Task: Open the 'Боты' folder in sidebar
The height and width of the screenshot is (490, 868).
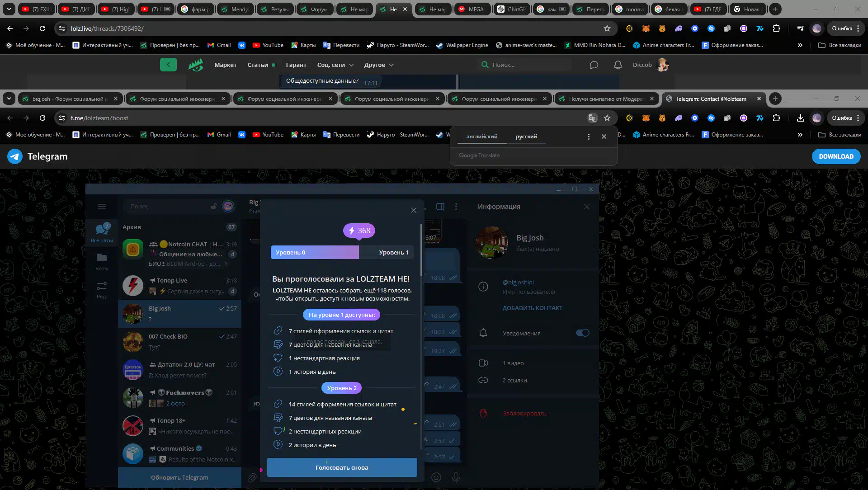Action: click(x=102, y=262)
